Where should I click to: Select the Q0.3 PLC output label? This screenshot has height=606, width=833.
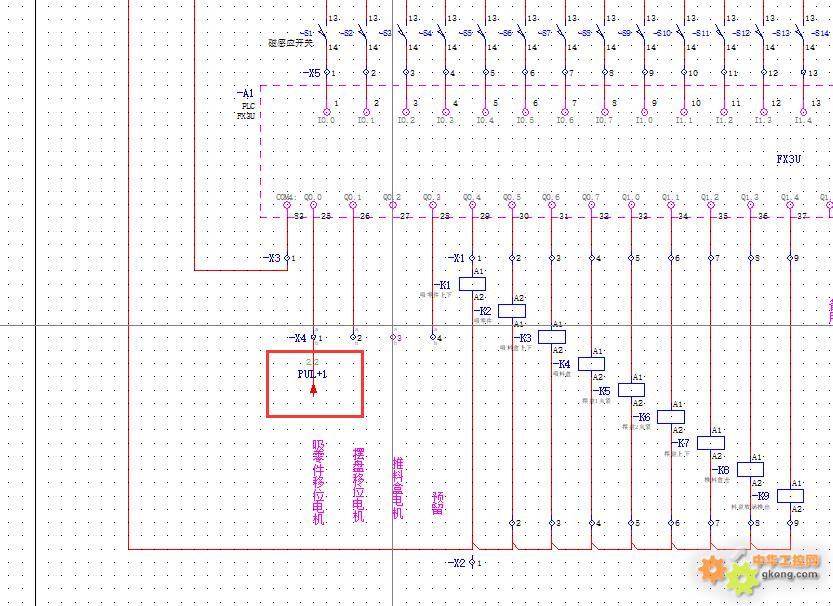pos(432,197)
